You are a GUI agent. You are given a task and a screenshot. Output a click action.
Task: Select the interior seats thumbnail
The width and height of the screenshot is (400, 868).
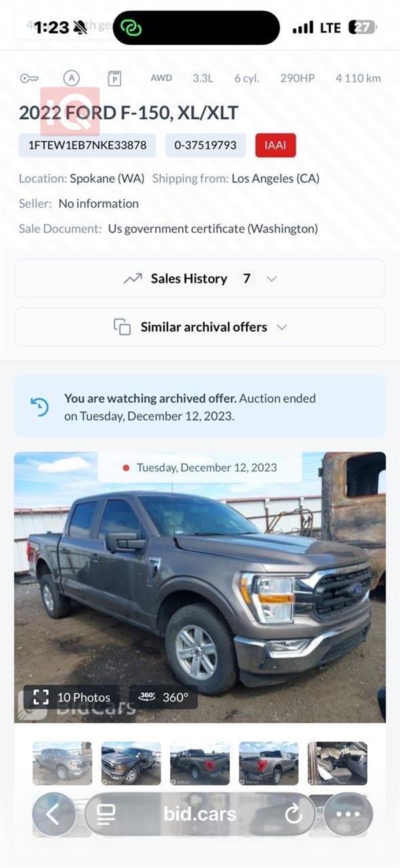pyautogui.click(x=337, y=763)
